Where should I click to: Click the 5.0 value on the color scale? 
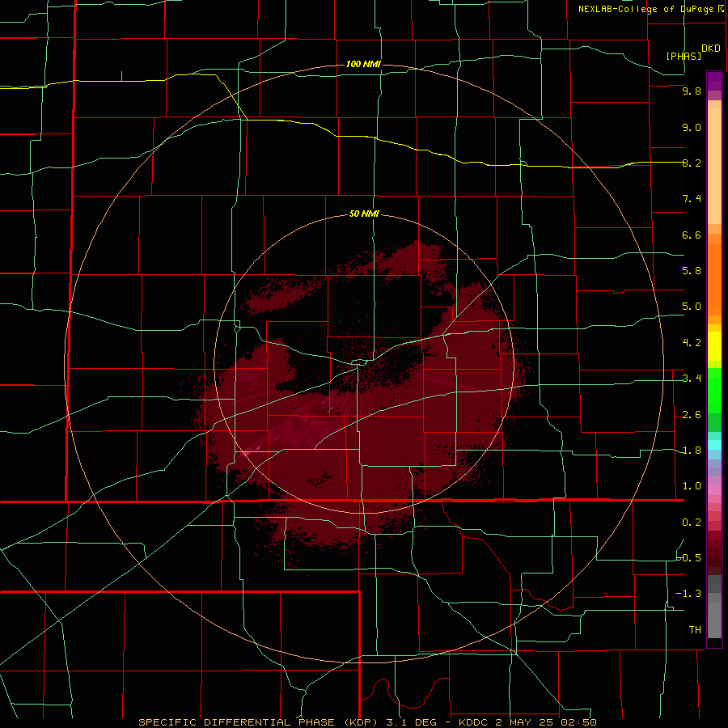[692, 307]
